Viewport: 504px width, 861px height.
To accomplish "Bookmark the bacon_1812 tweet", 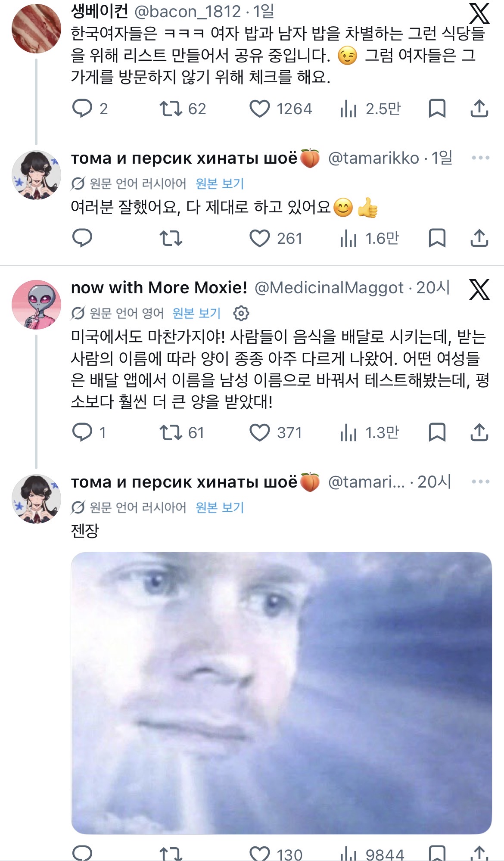I will tap(437, 109).
